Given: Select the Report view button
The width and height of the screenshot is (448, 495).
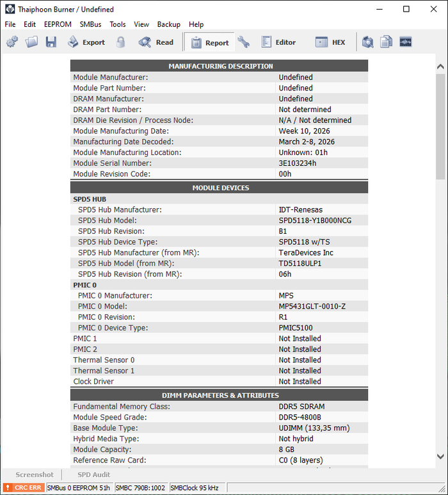Looking at the screenshot, I should (209, 42).
